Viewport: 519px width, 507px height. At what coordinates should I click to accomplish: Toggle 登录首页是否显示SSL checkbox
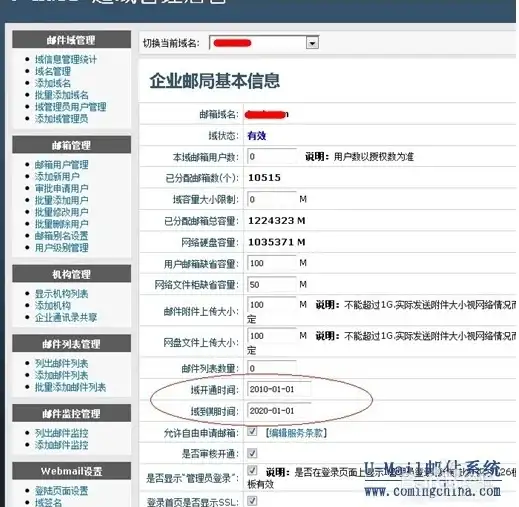coord(252,501)
